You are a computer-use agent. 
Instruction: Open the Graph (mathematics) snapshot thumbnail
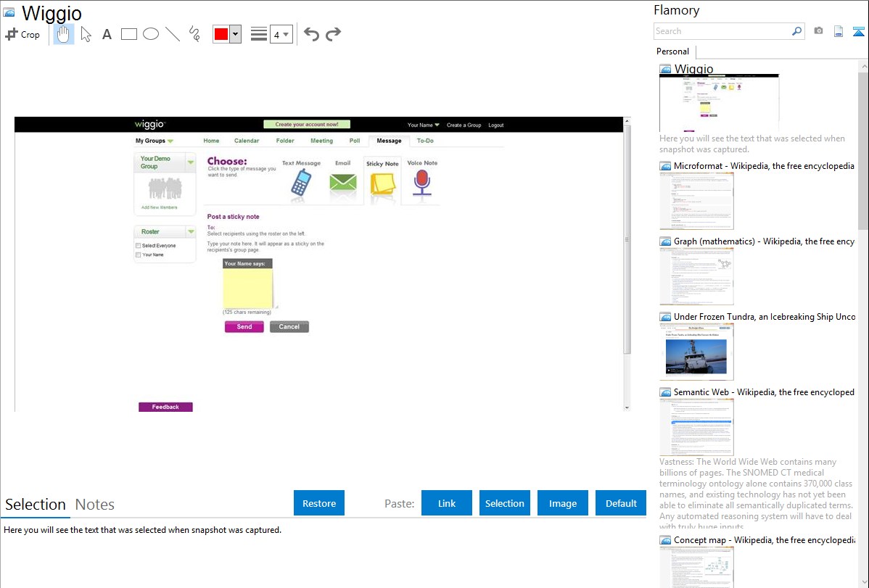tap(696, 276)
